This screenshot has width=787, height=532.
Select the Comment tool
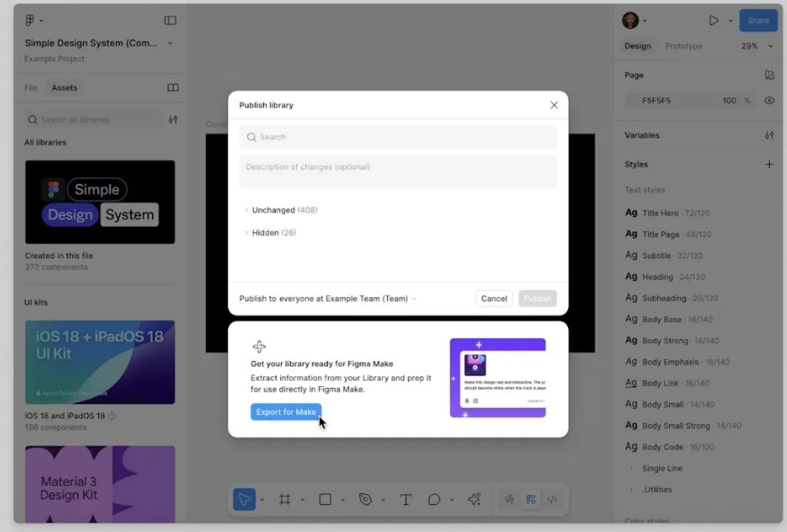pos(434,500)
